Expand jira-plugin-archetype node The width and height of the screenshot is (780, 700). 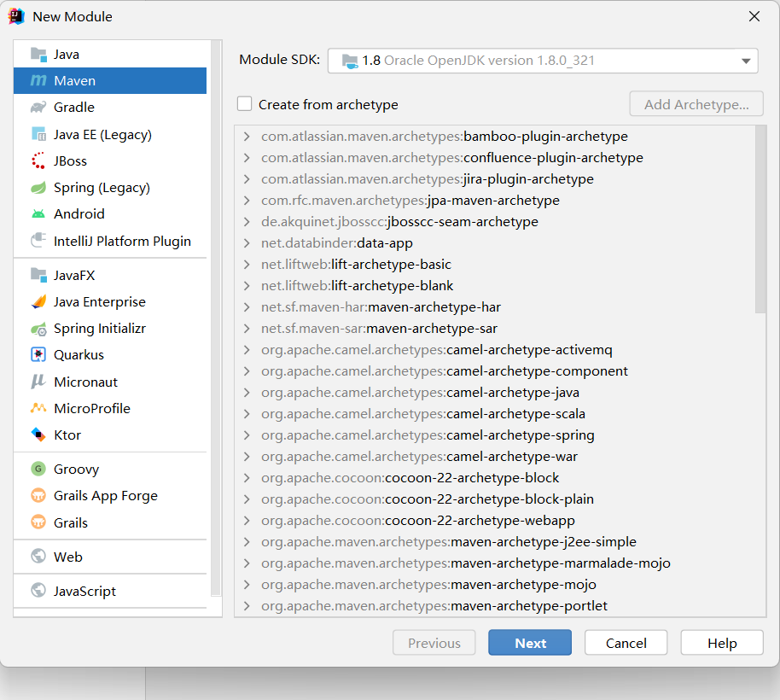[247, 179]
